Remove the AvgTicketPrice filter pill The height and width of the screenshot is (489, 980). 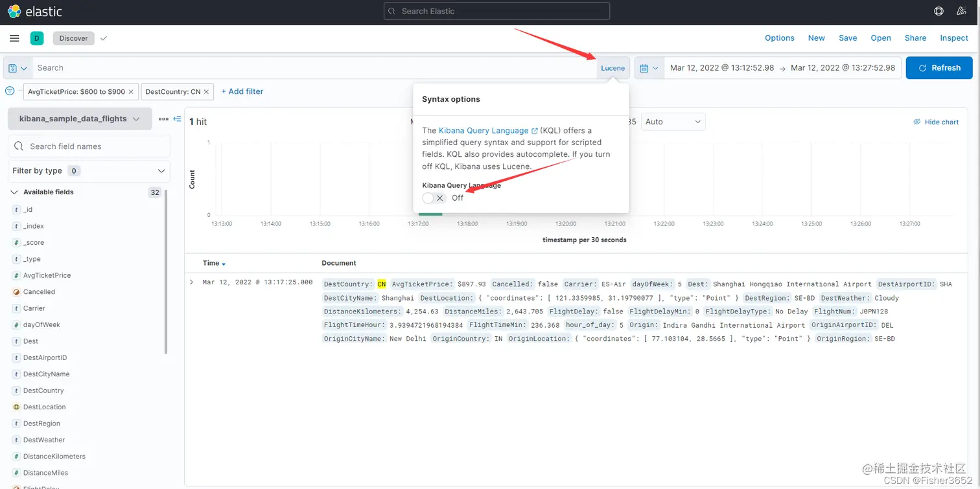pos(131,92)
